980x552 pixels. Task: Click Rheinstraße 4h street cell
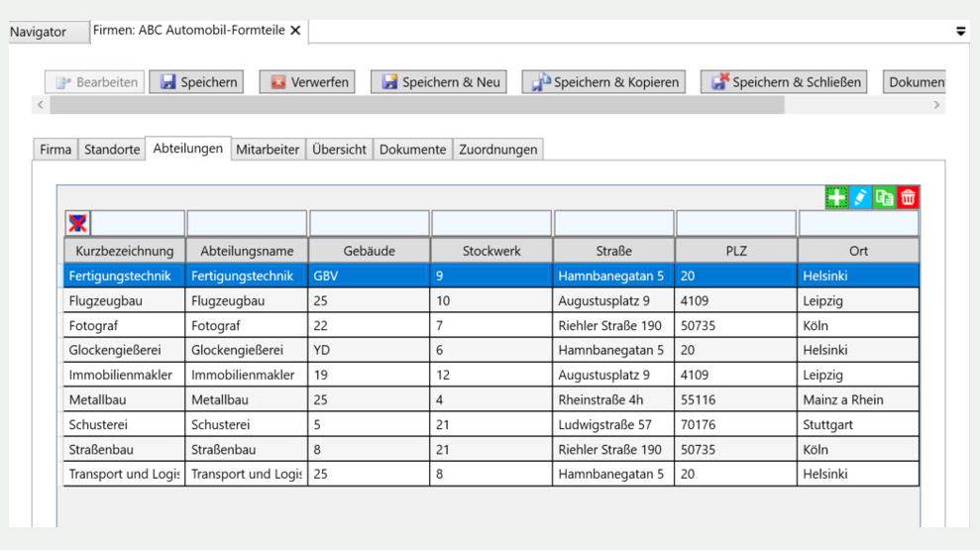[613, 399]
